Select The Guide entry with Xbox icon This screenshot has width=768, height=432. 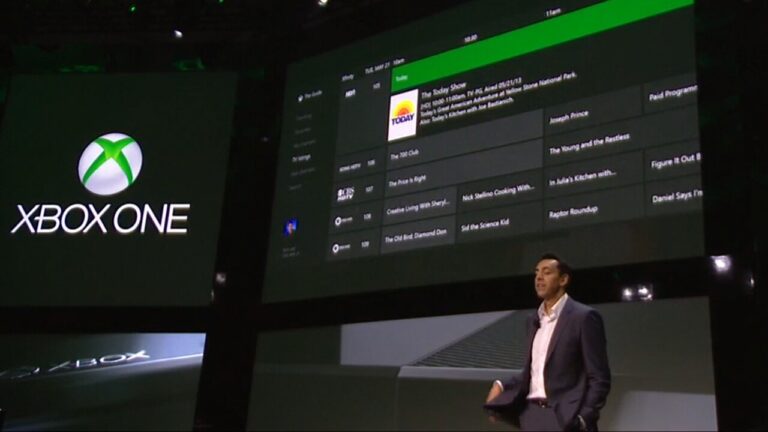click(310, 96)
